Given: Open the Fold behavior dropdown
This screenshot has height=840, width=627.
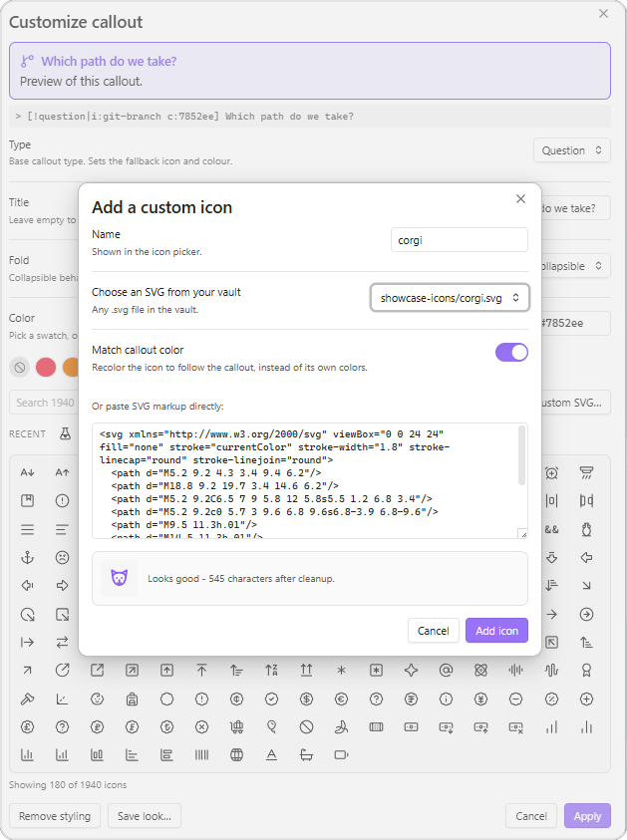Looking at the screenshot, I should pyautogui.click(x=576, y=266).
